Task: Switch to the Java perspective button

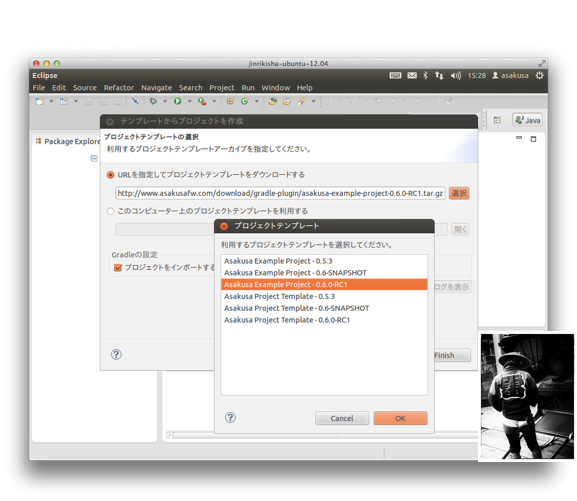Action: [527, 120]
